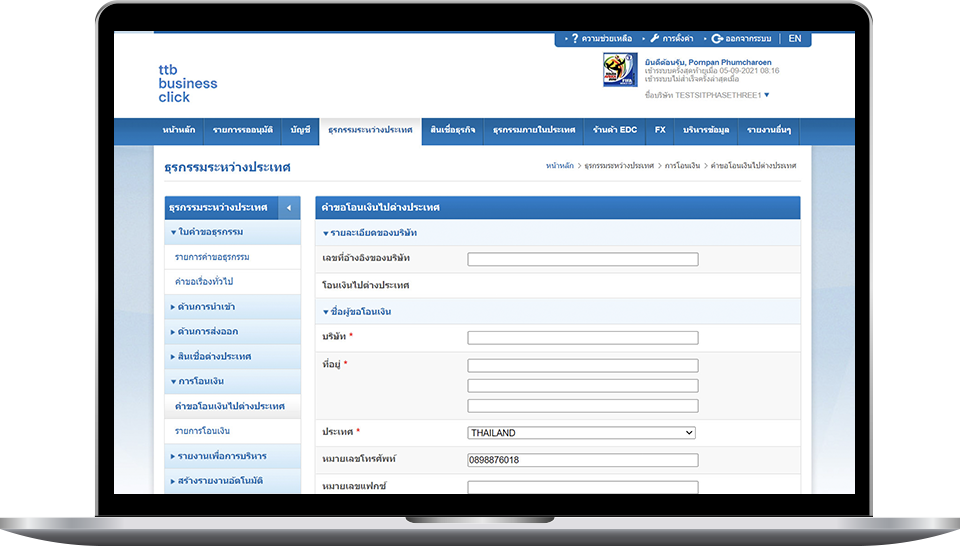Expand the ด้านการส่งออก sidebar section
960x546 pixels.
click(208, 331)
